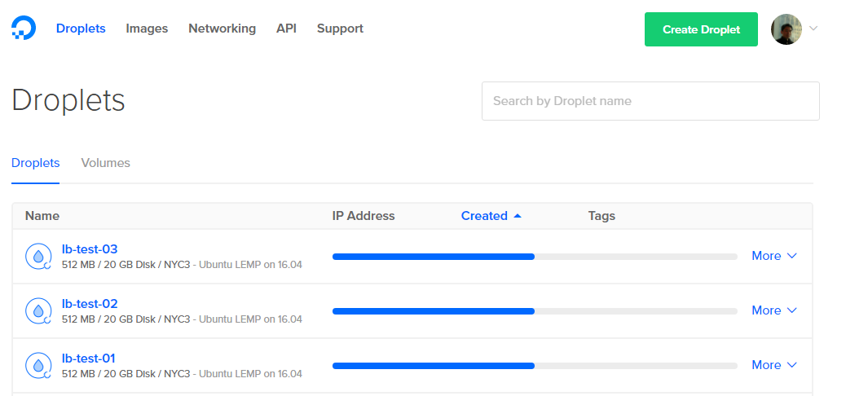Click the lb-test-02 specs text line
Image resolution: width=868 pixels, height=396 pixels.
point(182,319)
